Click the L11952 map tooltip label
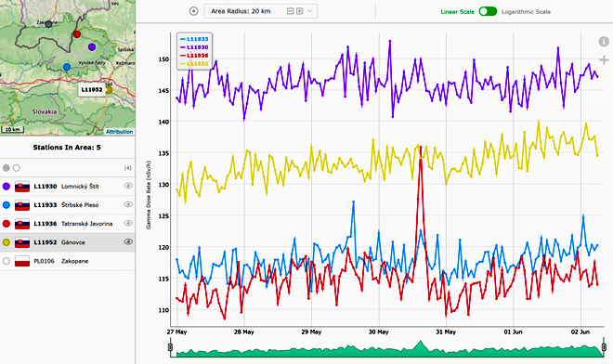Image resolution: width=613 pixels, height=364 pixels. tap(91, 89)
